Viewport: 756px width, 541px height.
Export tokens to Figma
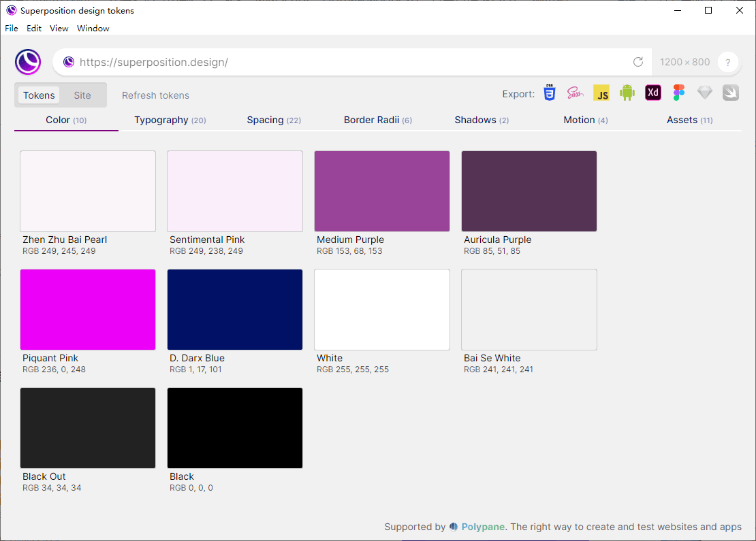[x=678, y=93]
